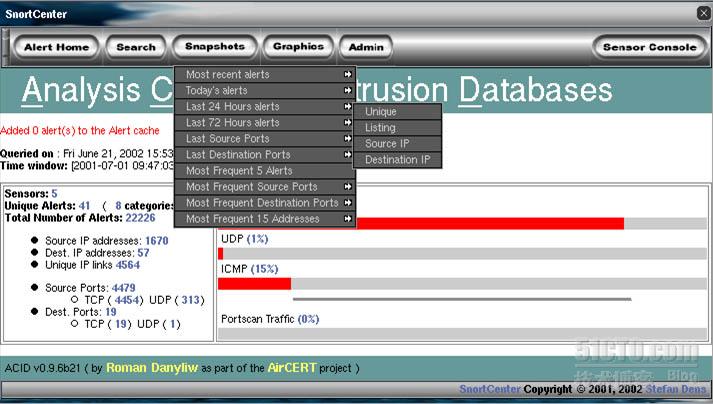Expand arrow next to Today's alerts
The height and width of the screenshot is (404, 713).
[x=347, y=90]
